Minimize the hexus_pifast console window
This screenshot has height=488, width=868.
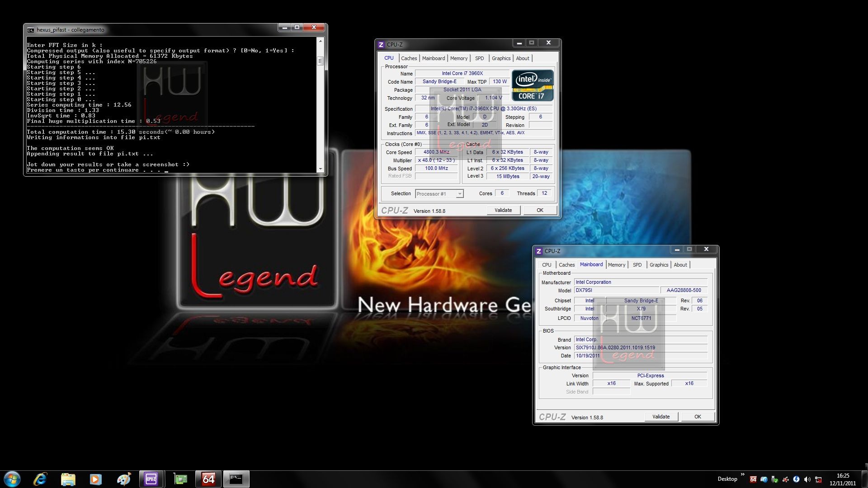(284, 28)
